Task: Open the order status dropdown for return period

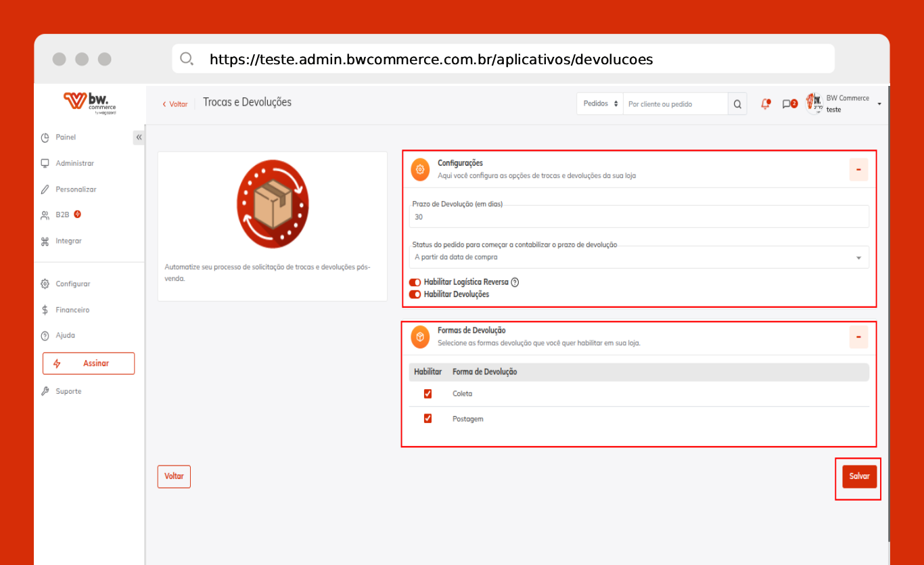Action: pyautogui.click(x=639, y=257)
